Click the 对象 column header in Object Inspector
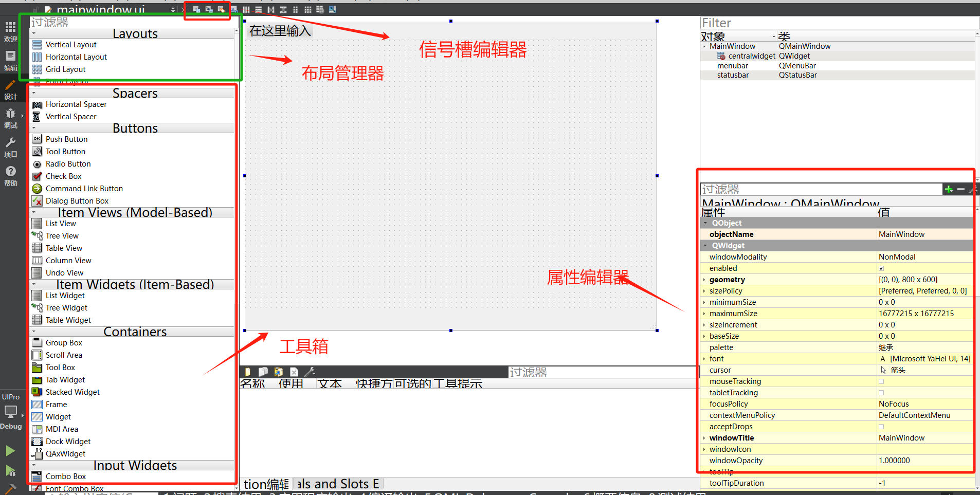Screen dimensions: 980x495 (x=738, y=36)
